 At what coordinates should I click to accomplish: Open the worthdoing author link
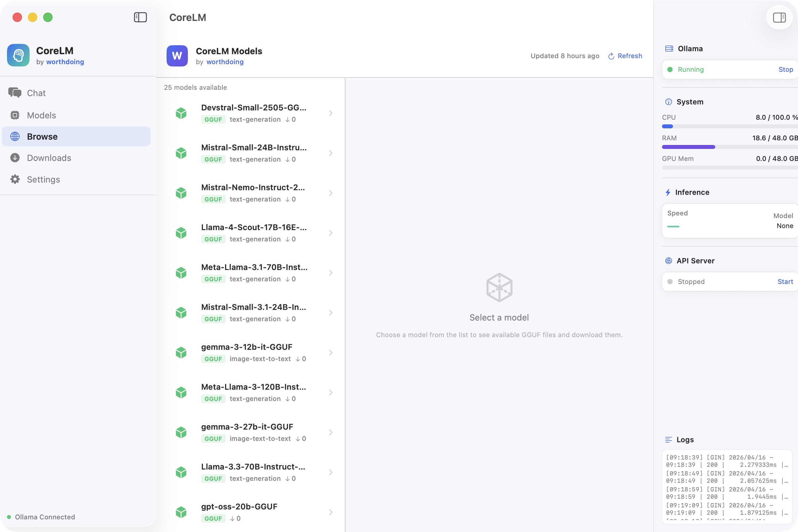point(225,62)
